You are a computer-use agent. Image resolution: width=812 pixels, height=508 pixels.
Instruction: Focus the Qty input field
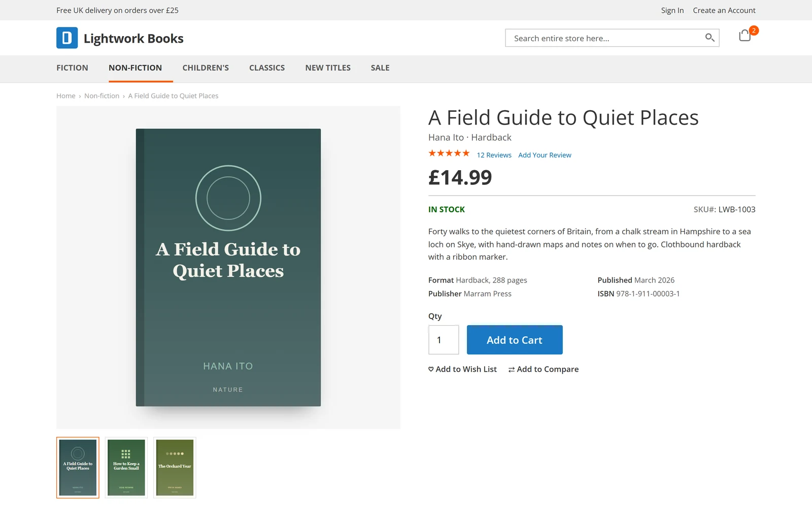[444, 340]
